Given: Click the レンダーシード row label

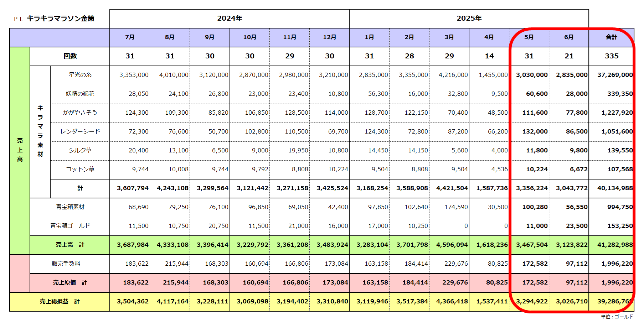Looking at the screenshot, I should coord(80,132).
